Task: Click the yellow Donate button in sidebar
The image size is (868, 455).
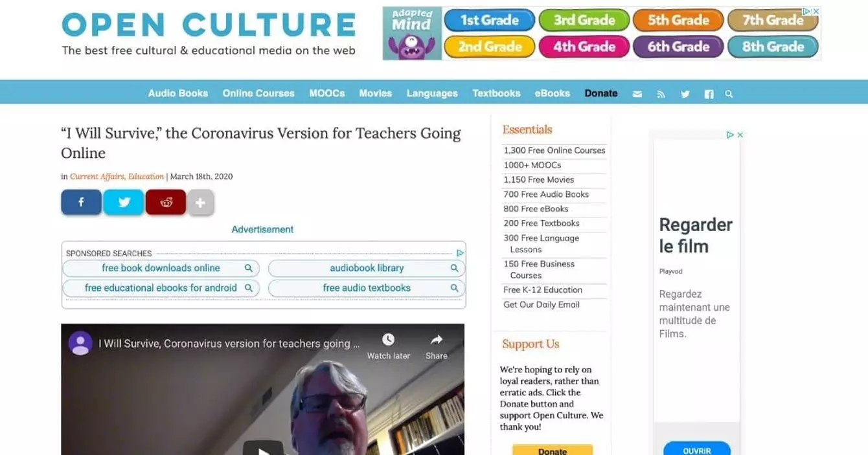Action: [x=553, y=450]
